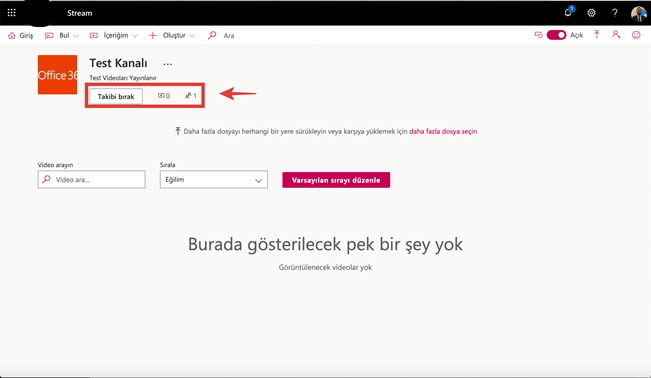Open the help question mark
The height and width of the screenshot is (378, 651).
(614, 13)
